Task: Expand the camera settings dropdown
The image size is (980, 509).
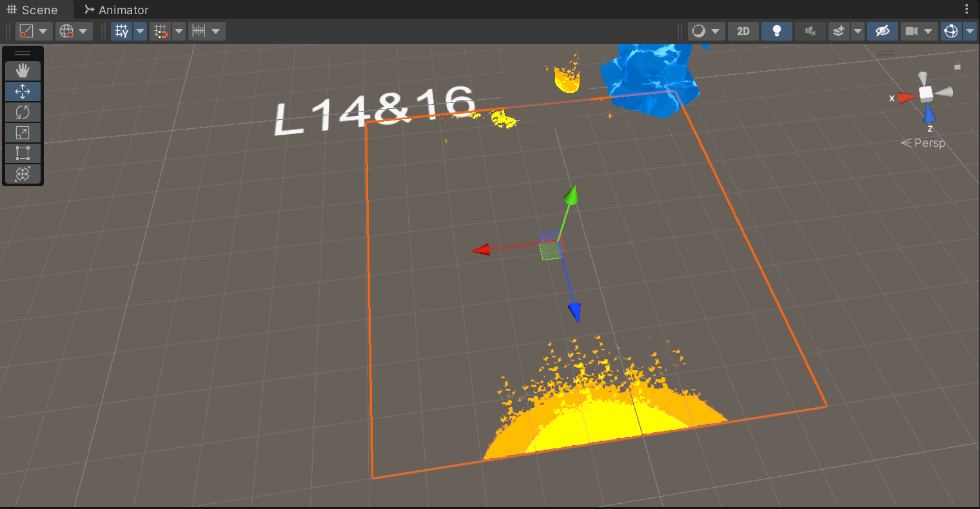Action: (928, 31)
